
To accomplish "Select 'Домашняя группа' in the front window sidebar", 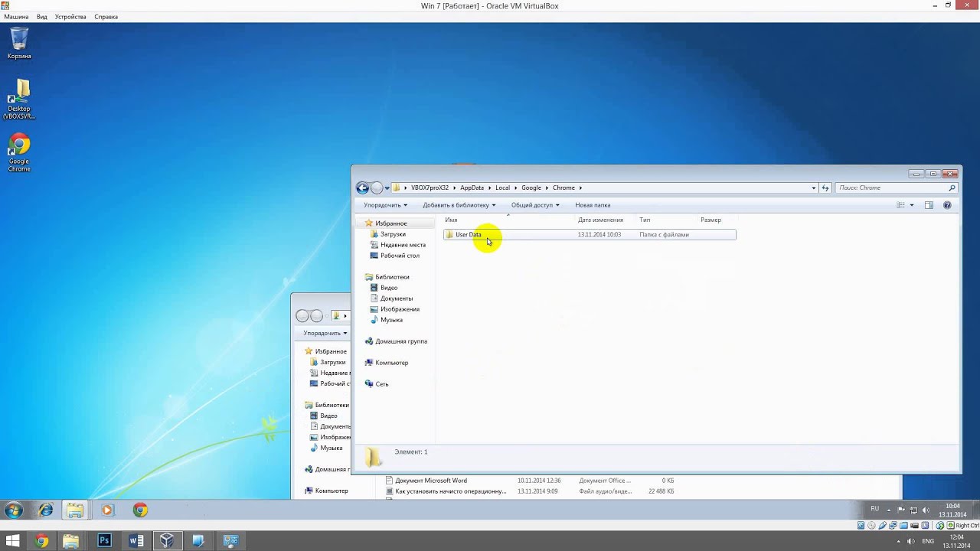I will [401, 341].
